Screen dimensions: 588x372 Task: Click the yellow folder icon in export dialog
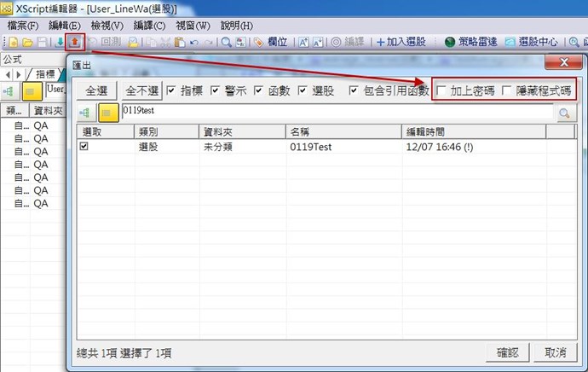[108, 113]
